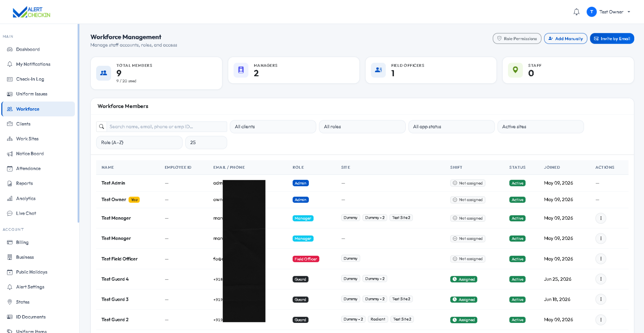Screen dimensions: 644x333
Task: Click the Attendance calendar icon
Action: tap(10, 168)
